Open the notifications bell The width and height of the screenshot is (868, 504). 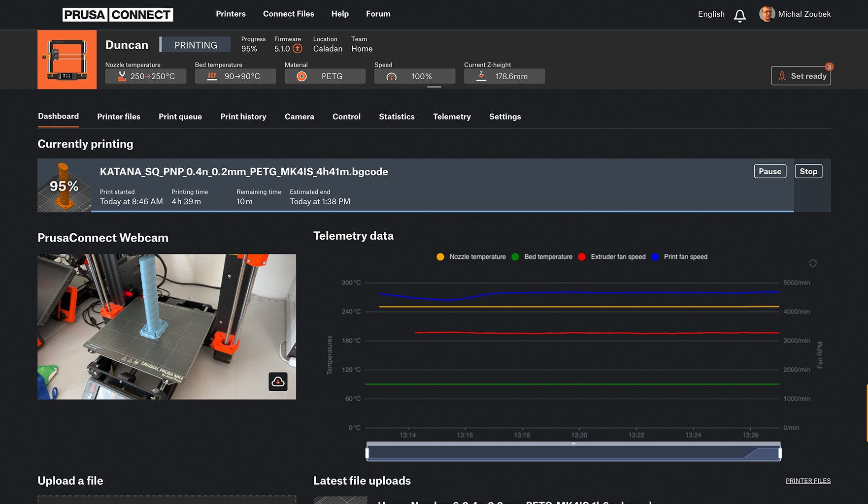739,16
